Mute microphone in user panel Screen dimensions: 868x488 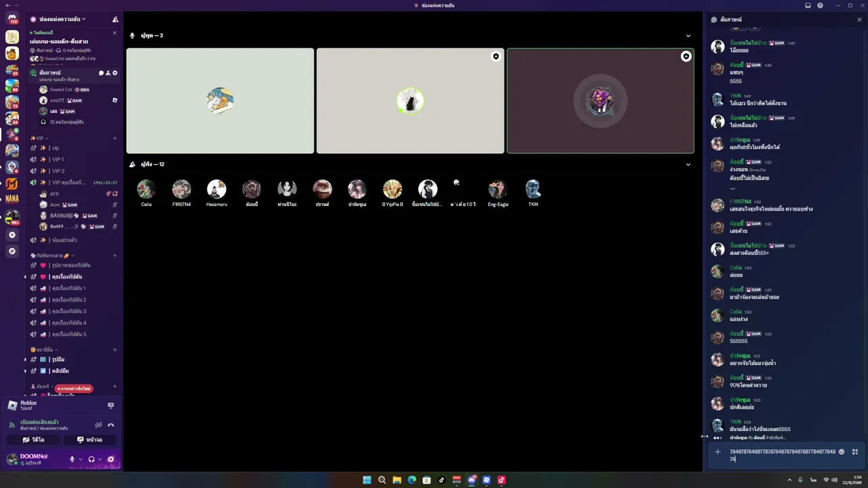pyautogui.click(x=72, y=460)
